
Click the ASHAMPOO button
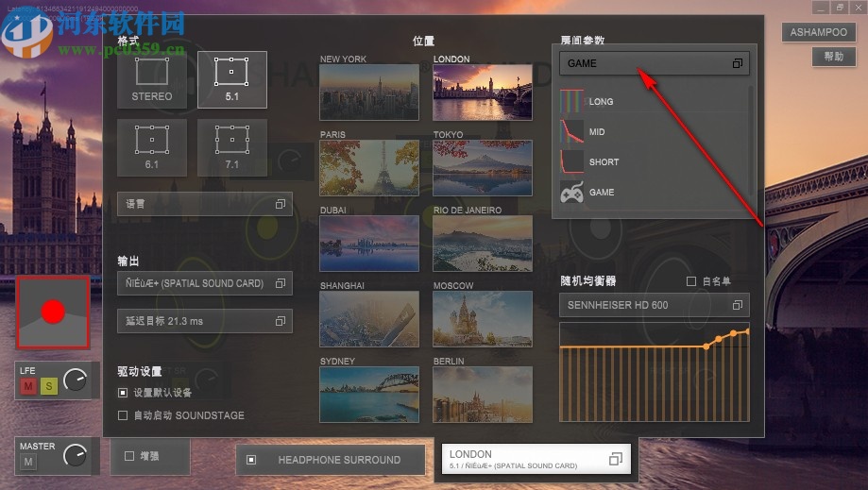pyautogui.click(x=818, y=32)
